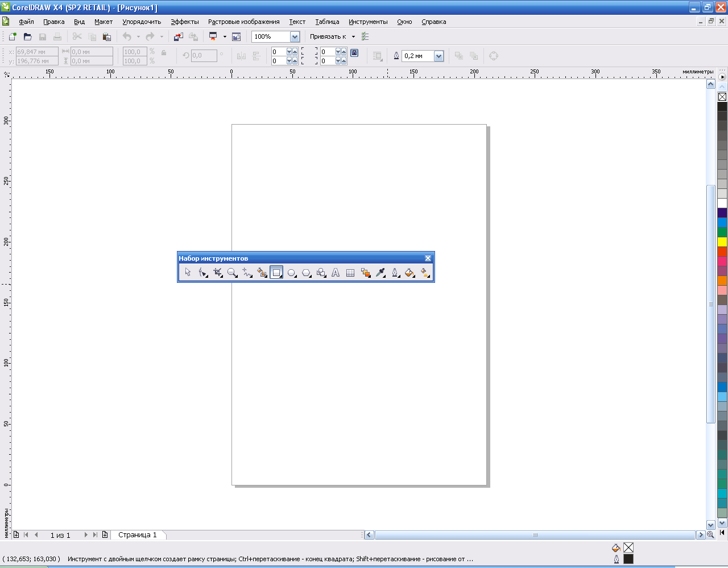Select the Interactive Blend tool in toolbox
Viewport: 728px width, 568px height.
pyautogui.click(x=366, y=273)
